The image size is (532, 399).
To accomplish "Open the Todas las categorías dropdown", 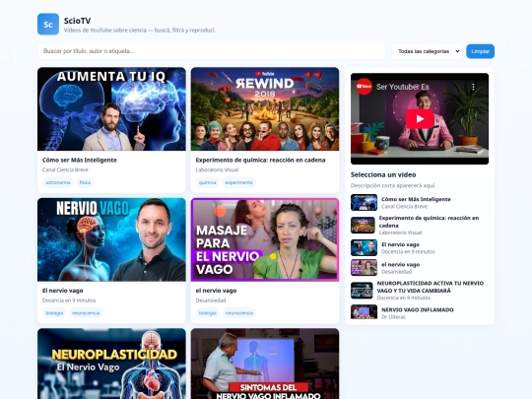I will point(427,51).
